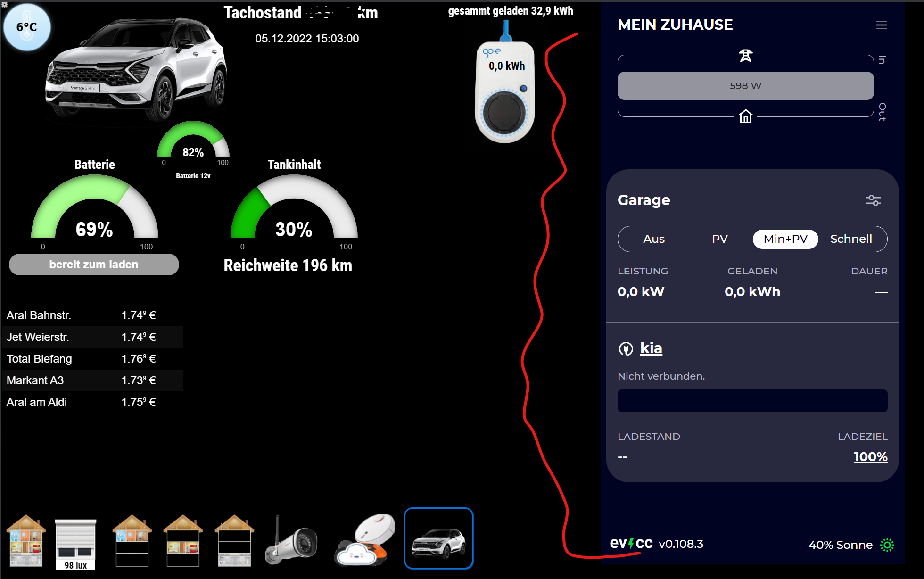
Task: Click the green sun icon next to 40% Sonne
Action: tap(887, 545)
